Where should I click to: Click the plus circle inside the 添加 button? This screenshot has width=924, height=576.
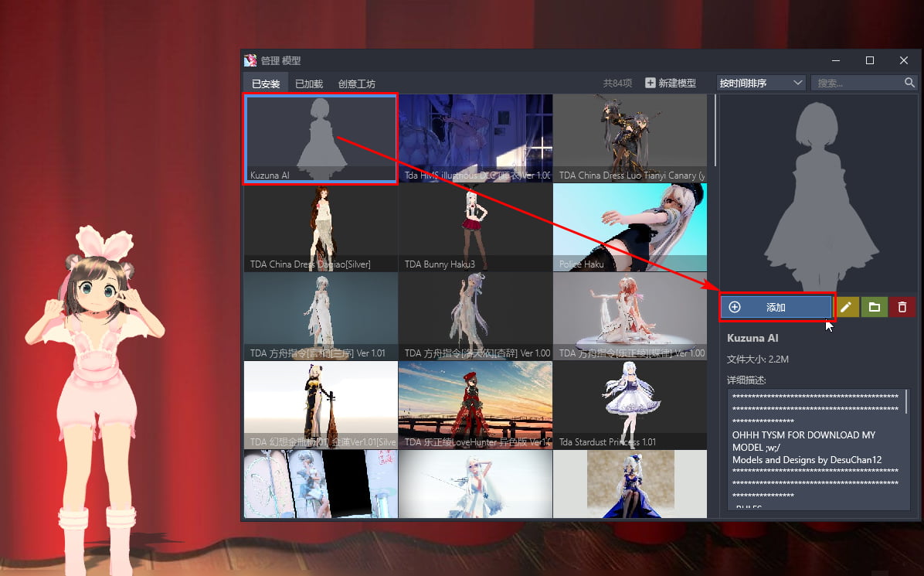(x=735, y=307)
